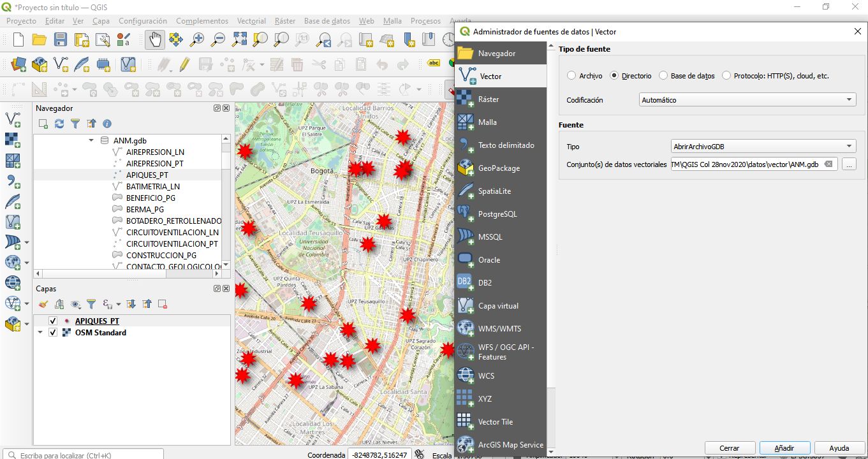
Task: Open the Proyecto menu
Action: 21,21
